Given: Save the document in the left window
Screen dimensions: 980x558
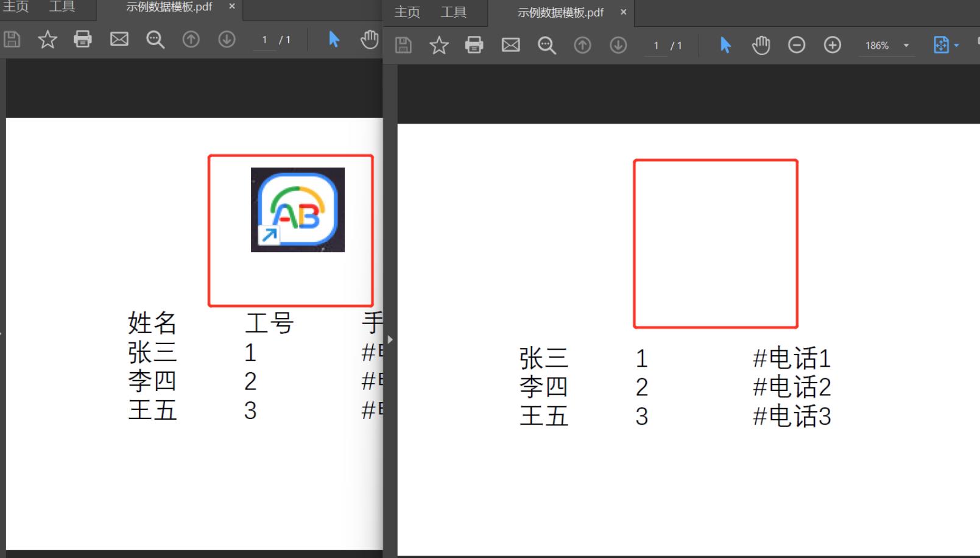Looking at the screenshot, I should tap(12, 38).
